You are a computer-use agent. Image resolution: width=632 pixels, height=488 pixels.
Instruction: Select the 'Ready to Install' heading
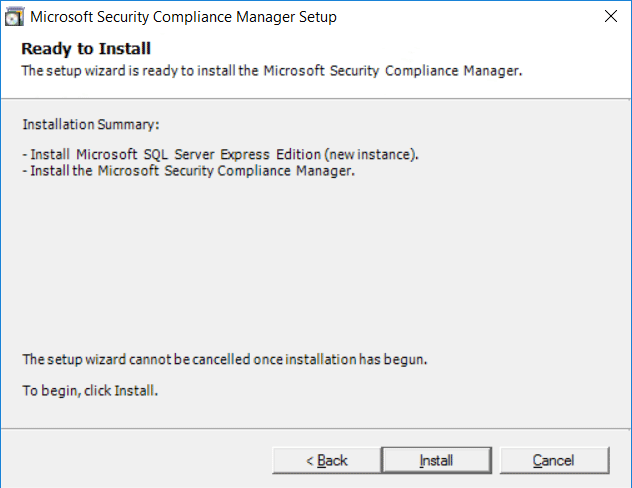point(86,49)
